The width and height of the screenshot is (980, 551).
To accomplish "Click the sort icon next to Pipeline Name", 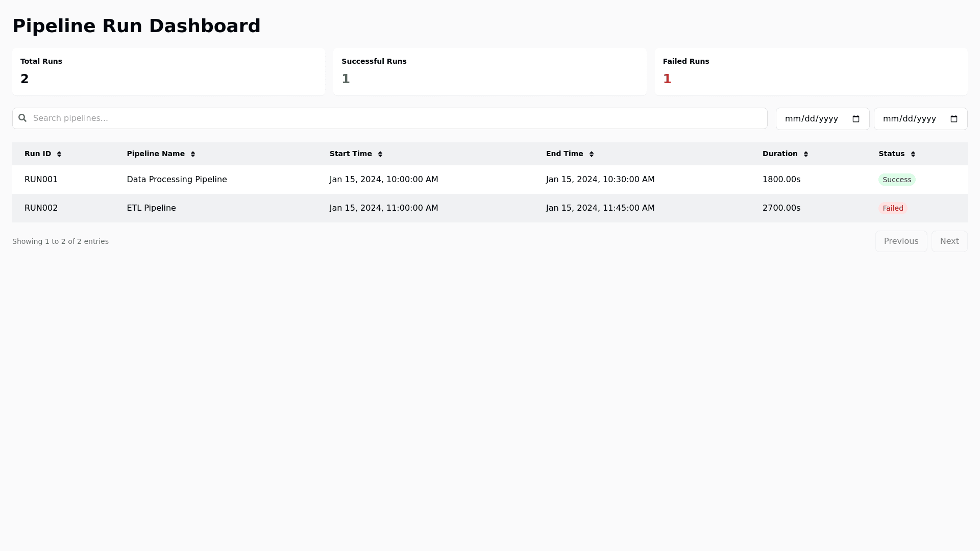I will 193,154.
